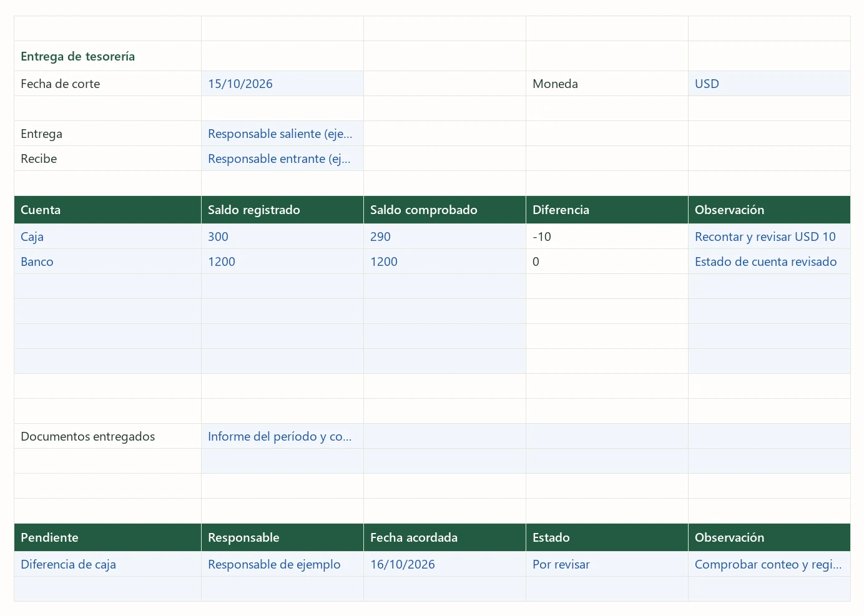Select the 'Documentos entregados' label

(107, 436)
